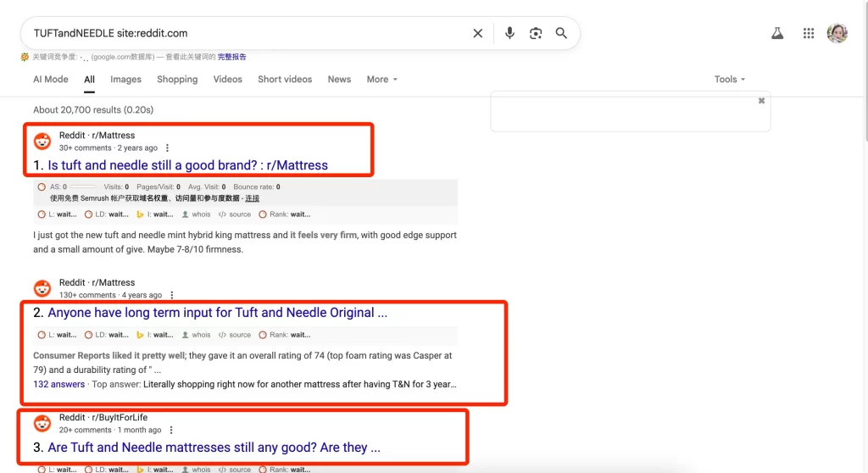Click Reddit logo of the r/BuyItForLife result
868x473 pixels.
pyautogui.click(x=42, y=423)
